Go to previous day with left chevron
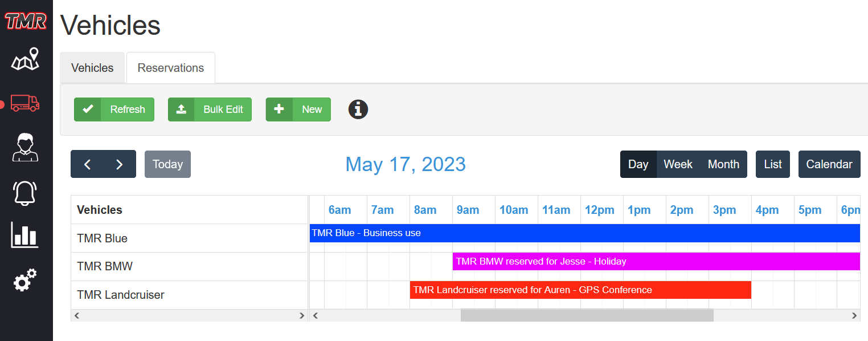868x341 pixels. (x=87, y=164)
